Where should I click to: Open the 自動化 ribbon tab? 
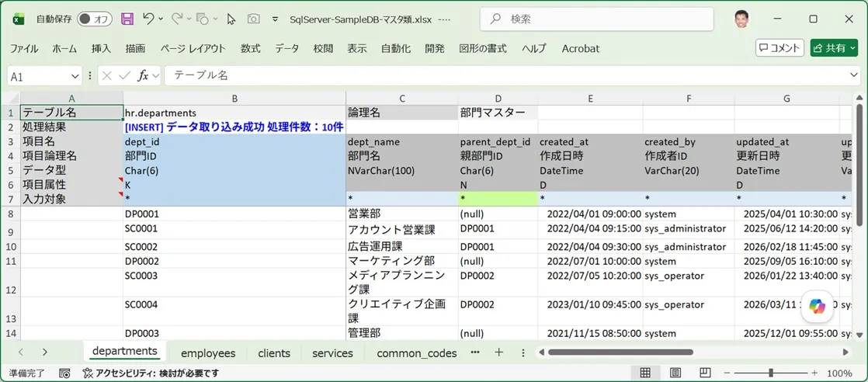396,49
